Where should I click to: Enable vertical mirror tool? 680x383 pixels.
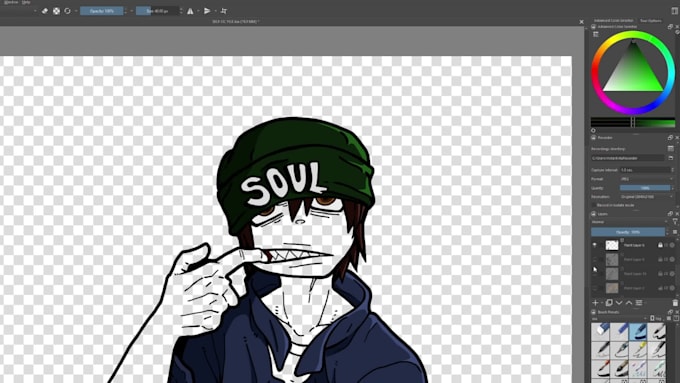click(x=207, y=11)
